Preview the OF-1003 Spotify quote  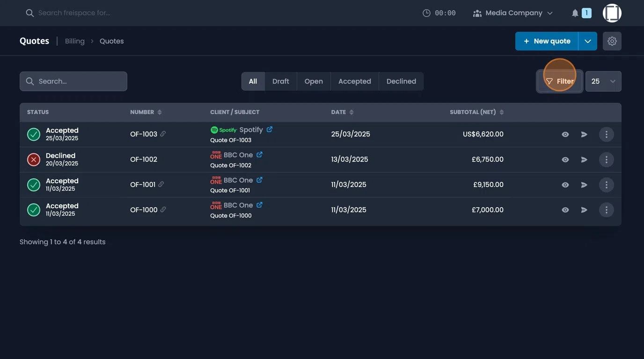coord(564,134)
